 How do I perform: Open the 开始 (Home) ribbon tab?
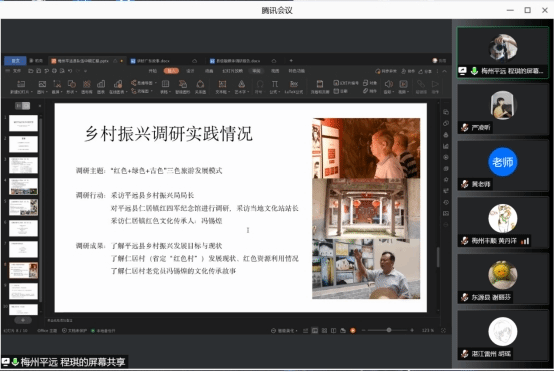click(x=153, y=71)
